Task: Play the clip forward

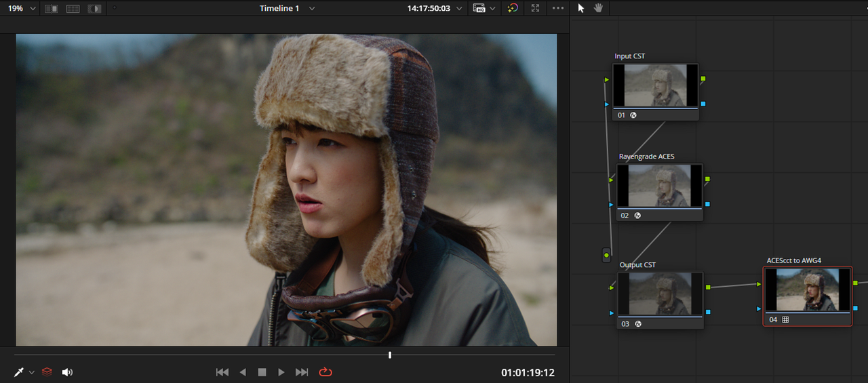Action: pyautogui.click(x=281, y=372)
